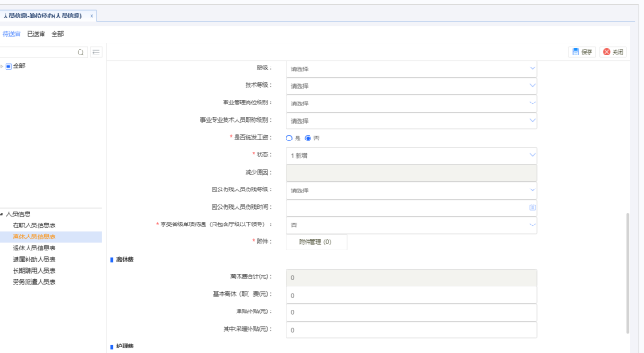Click the 保存 save button
Image resolution: width=644 pixels, height=353 pixels.
pos(582,52)
